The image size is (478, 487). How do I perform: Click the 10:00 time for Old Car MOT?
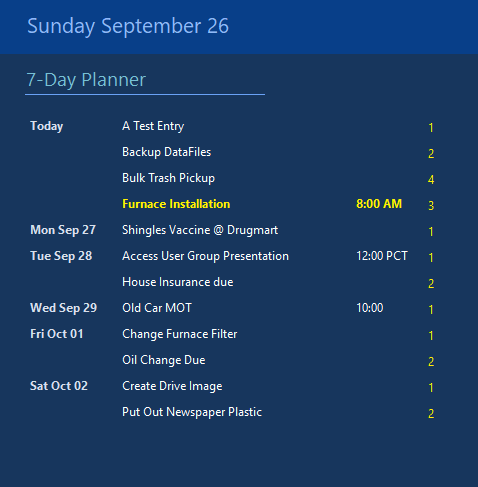click(x=370, y=308)
